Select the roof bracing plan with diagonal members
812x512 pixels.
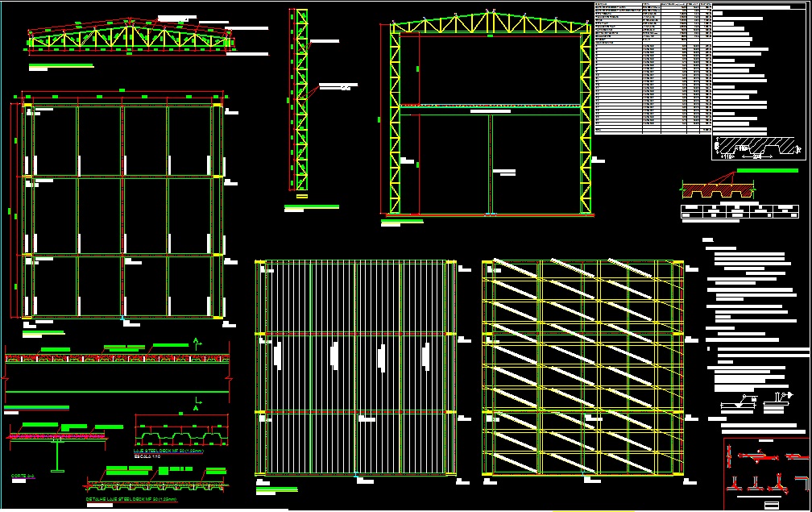582,367
